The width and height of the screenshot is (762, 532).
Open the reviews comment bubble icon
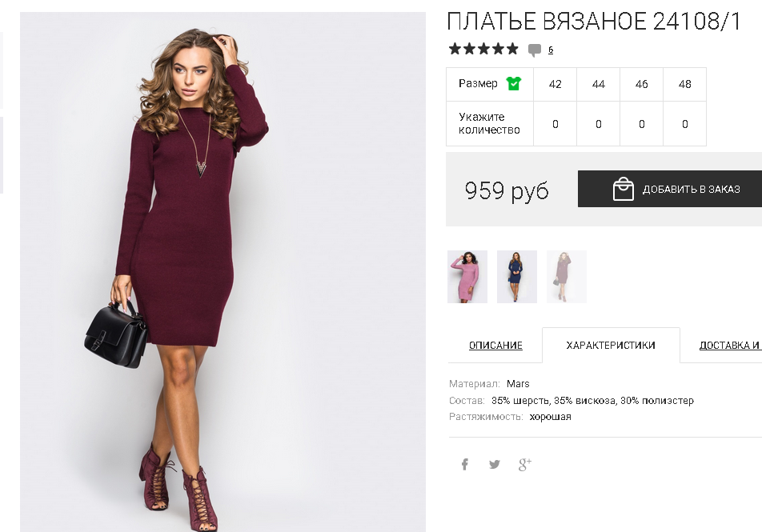535,50
